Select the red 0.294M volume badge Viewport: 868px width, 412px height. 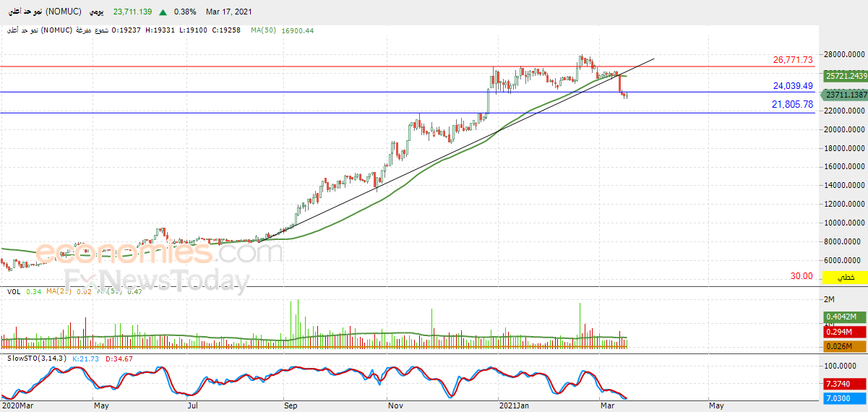pyautogui.click(x=846, y=332)
